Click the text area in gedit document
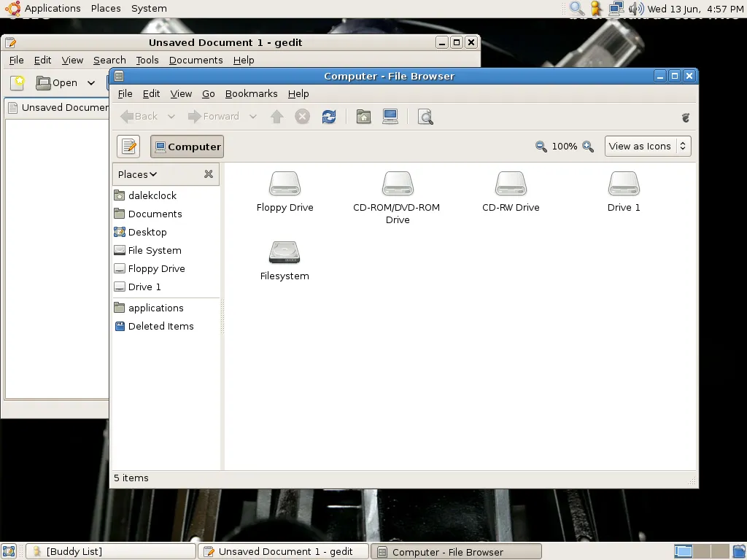 coord(57,259)
